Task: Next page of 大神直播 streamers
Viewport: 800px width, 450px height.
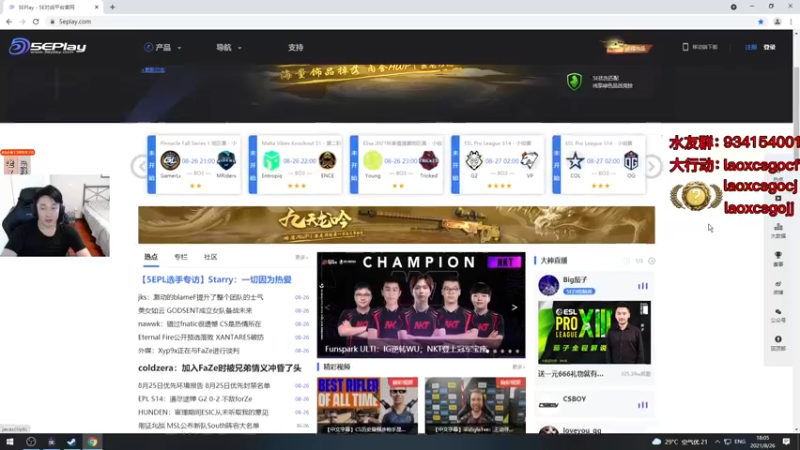Action: [652, 261]
